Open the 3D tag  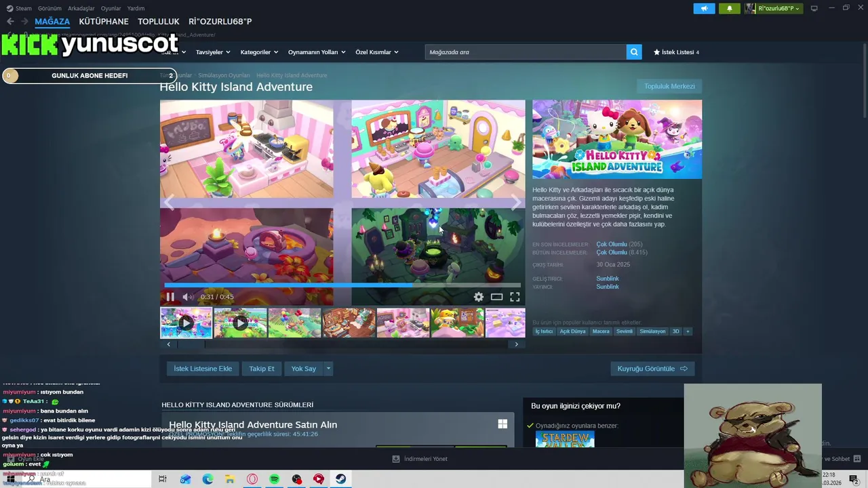(675, 331)
